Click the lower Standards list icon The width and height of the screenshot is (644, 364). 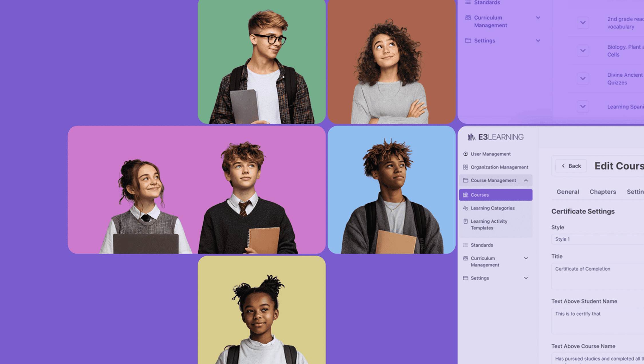coord(466,245)
